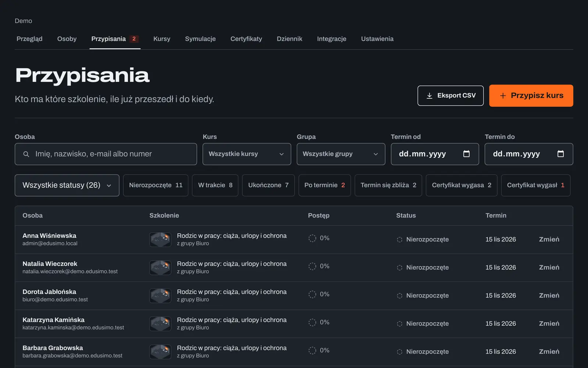This screenshot has width=588, height=368.
Task: Open the Kursy tab
Action: click(162, 39)
